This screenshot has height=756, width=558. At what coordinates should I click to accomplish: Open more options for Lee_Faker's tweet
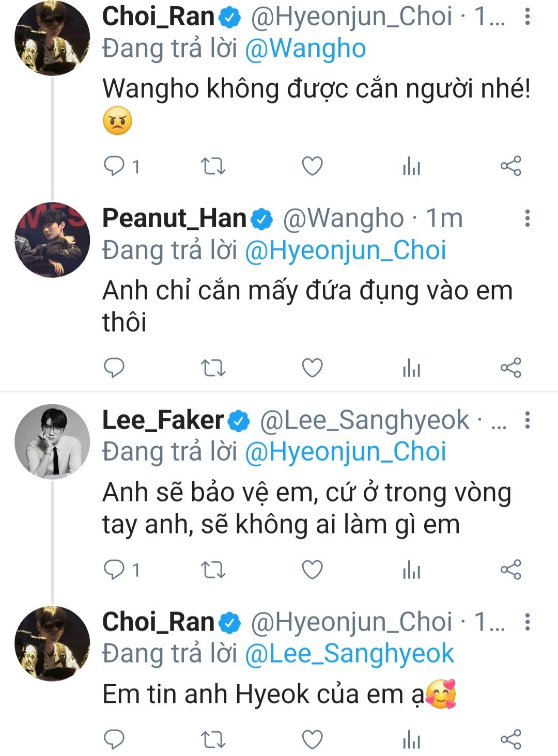coord(527,420)
